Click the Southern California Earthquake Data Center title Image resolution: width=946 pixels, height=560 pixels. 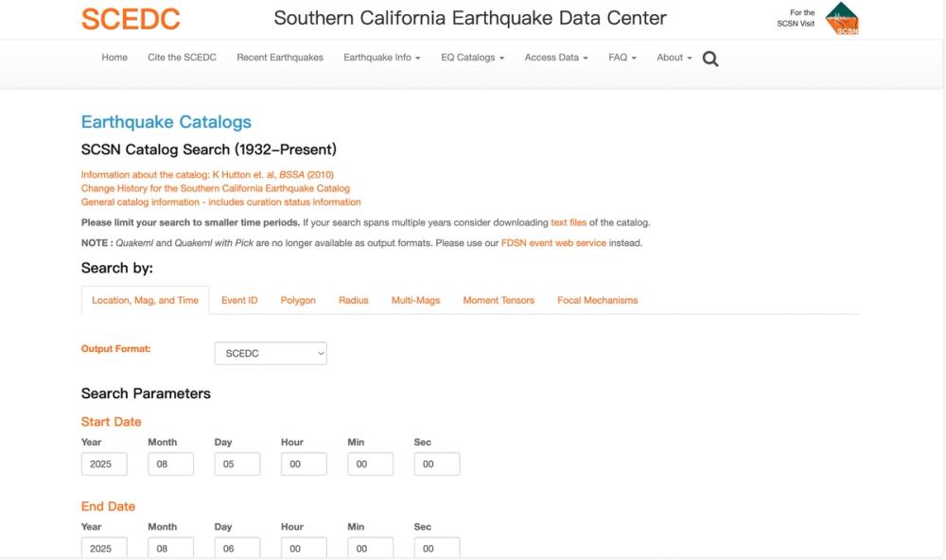click(470, 18)
